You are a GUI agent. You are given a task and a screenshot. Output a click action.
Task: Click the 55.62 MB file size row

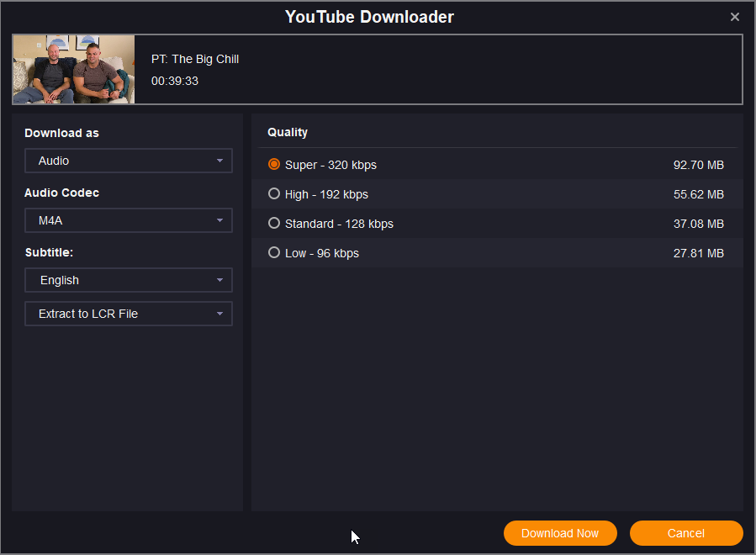point(698,194)
